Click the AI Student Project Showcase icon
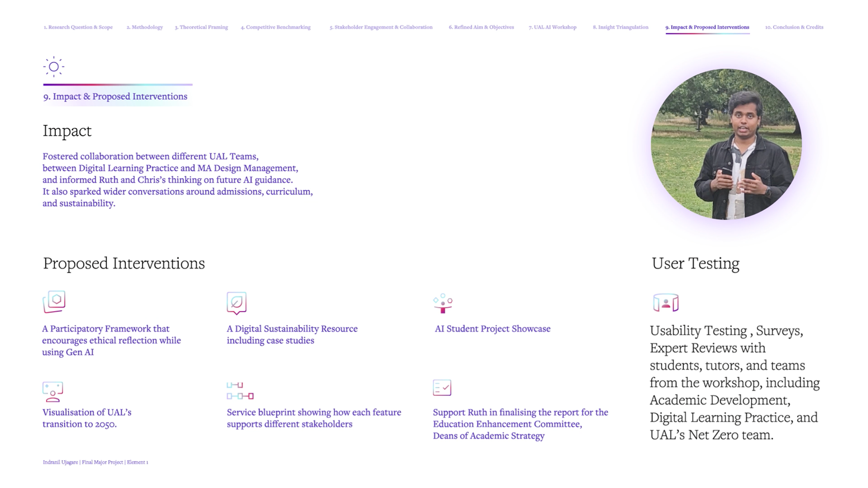 tap(443, 303)
